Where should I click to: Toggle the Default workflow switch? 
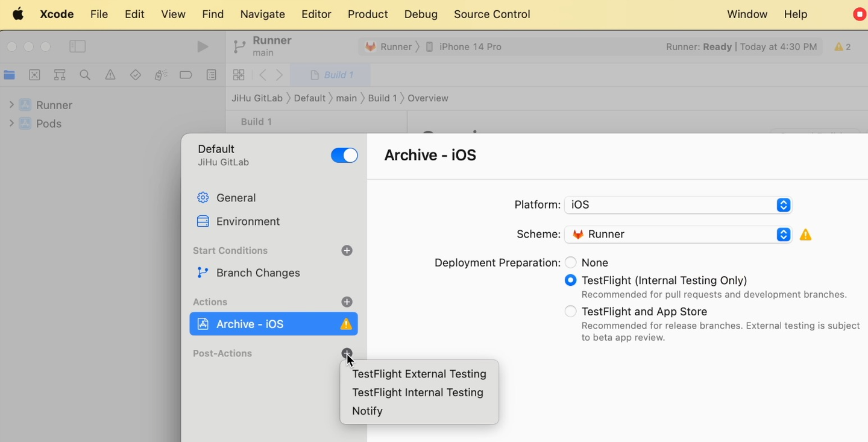(344, 155)
